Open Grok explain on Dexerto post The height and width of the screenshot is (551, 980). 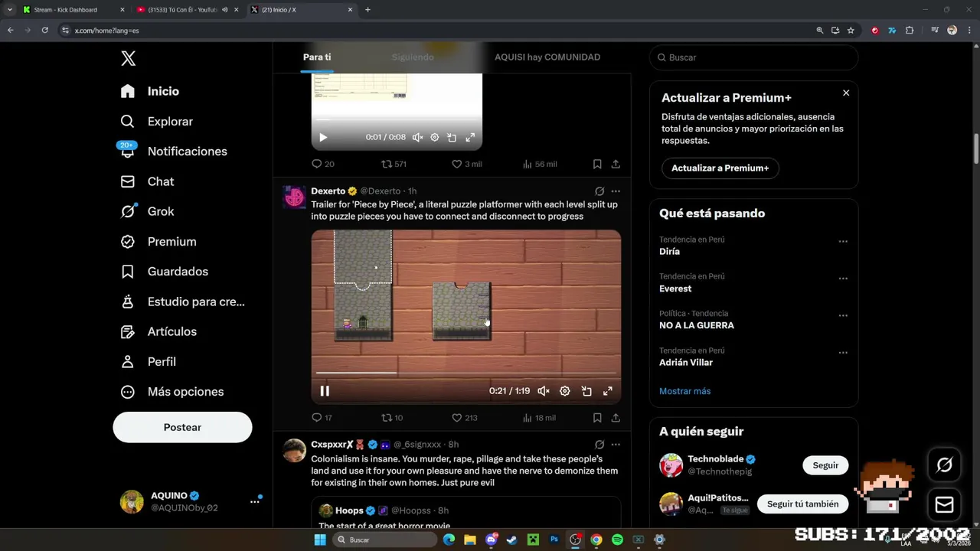[x=599, y=191]
